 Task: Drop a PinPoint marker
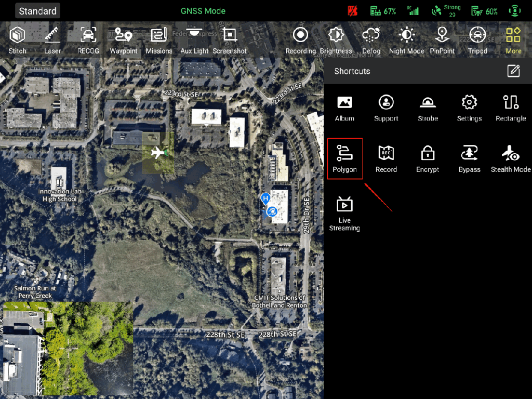442,41
